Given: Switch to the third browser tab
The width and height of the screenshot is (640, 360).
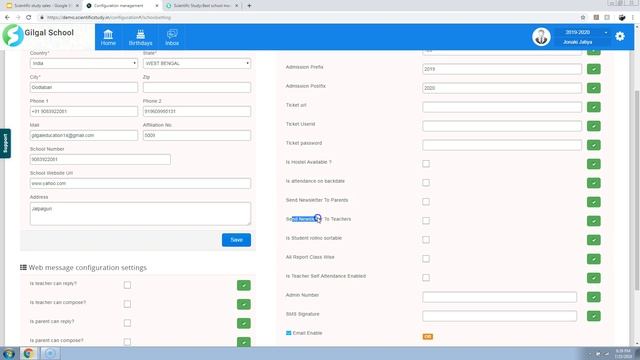Looking at the screenshot, I should tap(202, 6).
